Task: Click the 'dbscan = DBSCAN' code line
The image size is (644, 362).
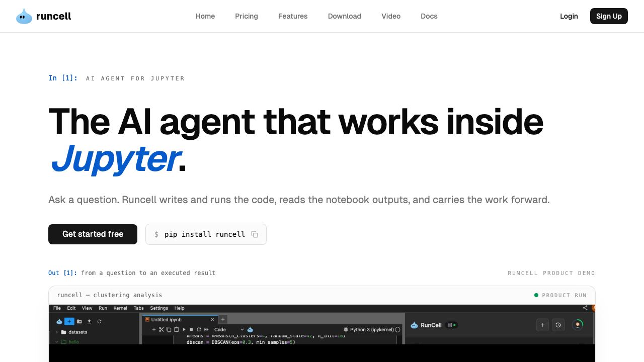Action: (241, 342)
